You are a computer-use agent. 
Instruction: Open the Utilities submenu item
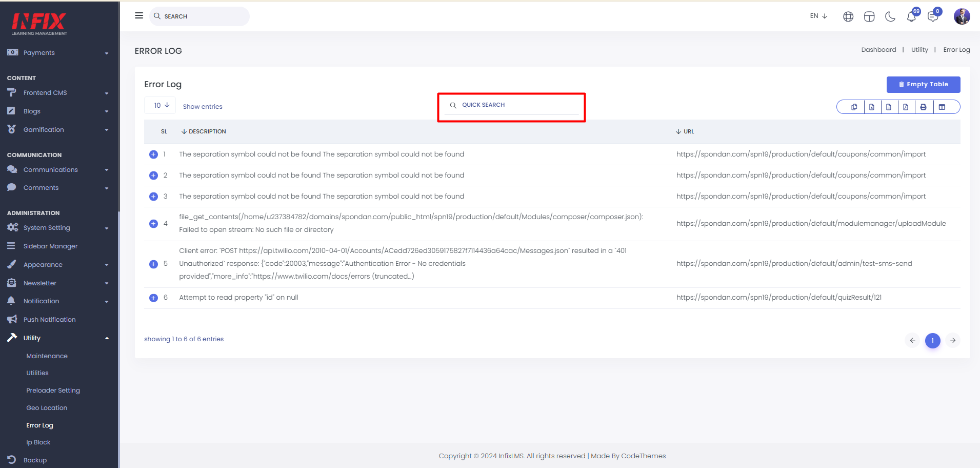tap(37, 373)
